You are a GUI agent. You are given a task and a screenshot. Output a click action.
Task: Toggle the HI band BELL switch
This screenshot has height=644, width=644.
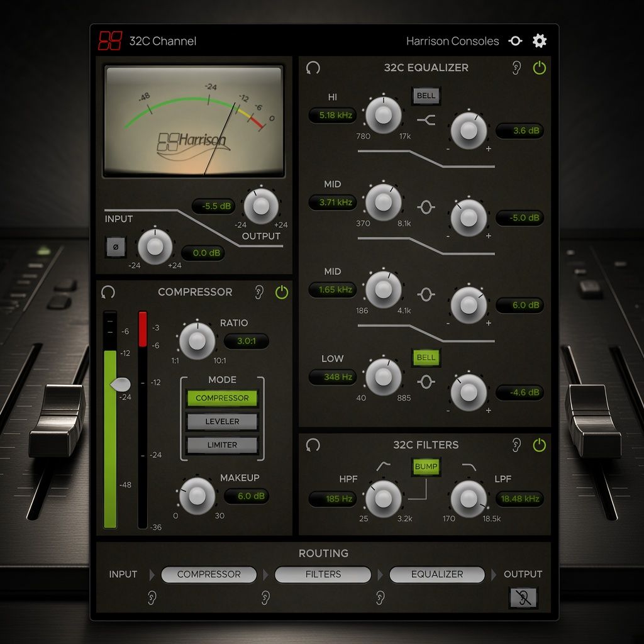426,96
